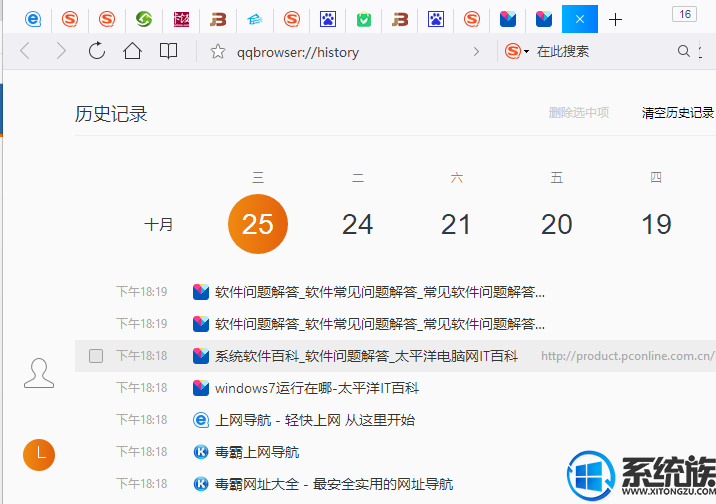
Task: Click the 历史记录 page heading
Action: coord(111,114)
